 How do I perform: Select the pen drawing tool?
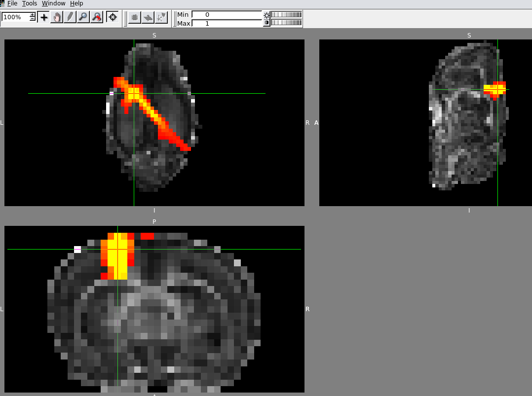70,17
